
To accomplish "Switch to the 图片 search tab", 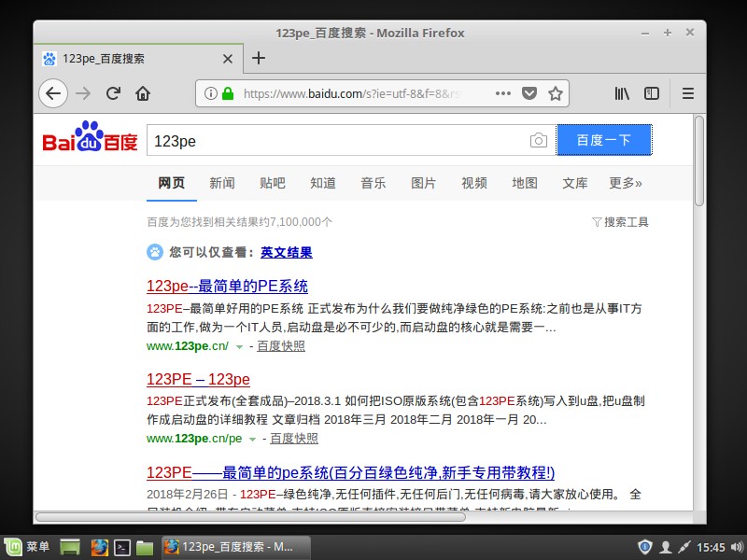I will pos(424,183).
